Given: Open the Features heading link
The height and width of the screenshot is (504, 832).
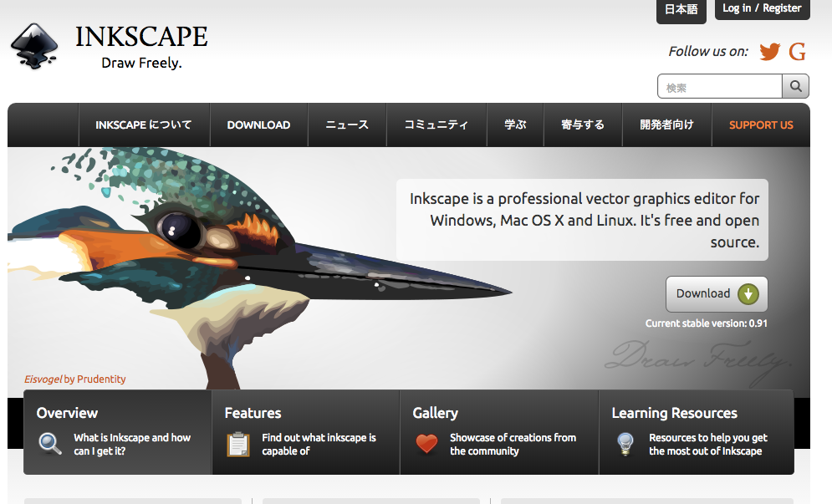Looking at the screenshot, I should (x=253, y=413).
